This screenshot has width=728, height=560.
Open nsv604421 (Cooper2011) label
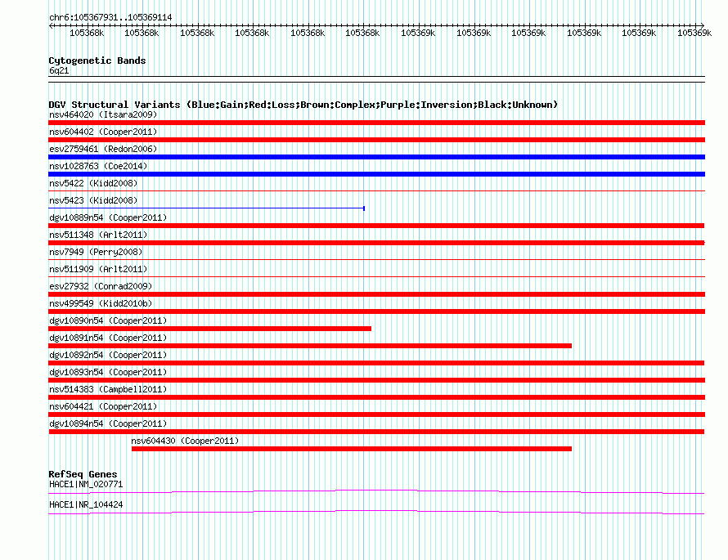(x=103, y=406)
